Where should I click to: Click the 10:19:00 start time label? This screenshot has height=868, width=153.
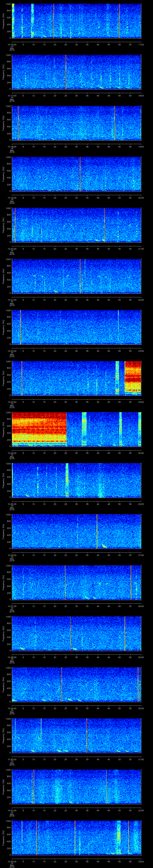12,198
